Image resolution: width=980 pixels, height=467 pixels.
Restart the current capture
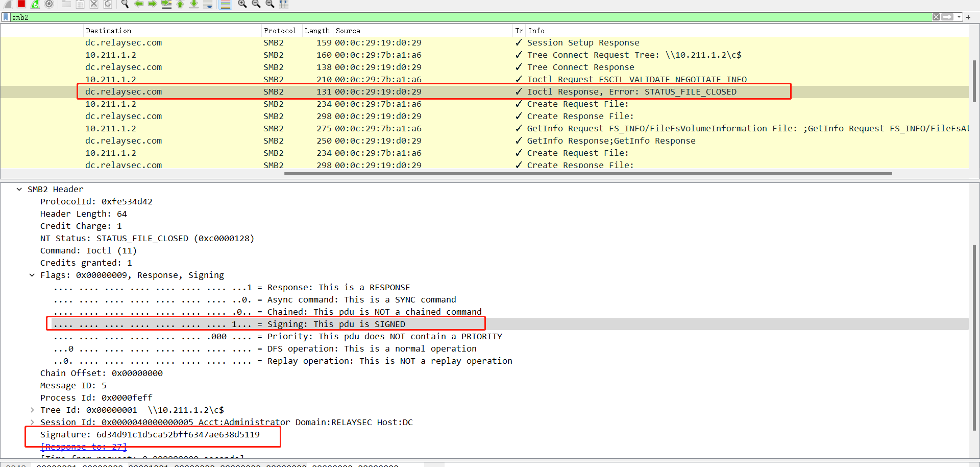(x=35, y=4)
